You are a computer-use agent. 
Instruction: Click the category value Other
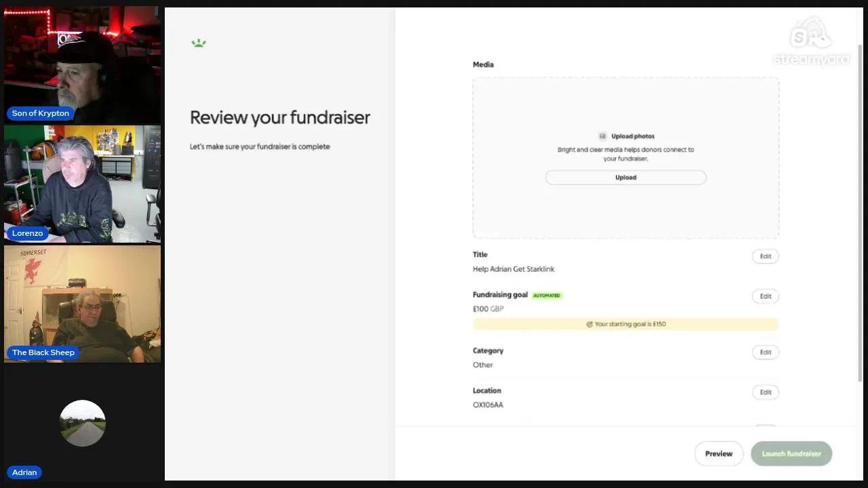point(483,365)
